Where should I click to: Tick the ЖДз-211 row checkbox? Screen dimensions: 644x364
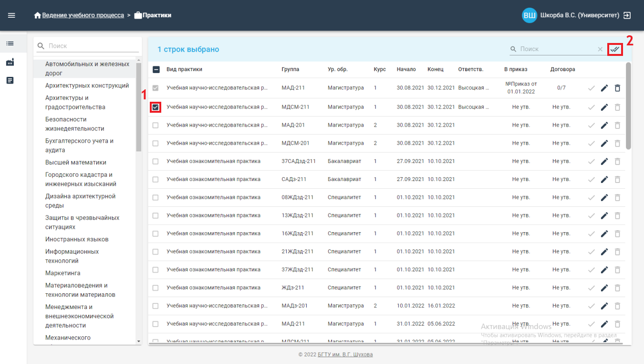(156, 288)
